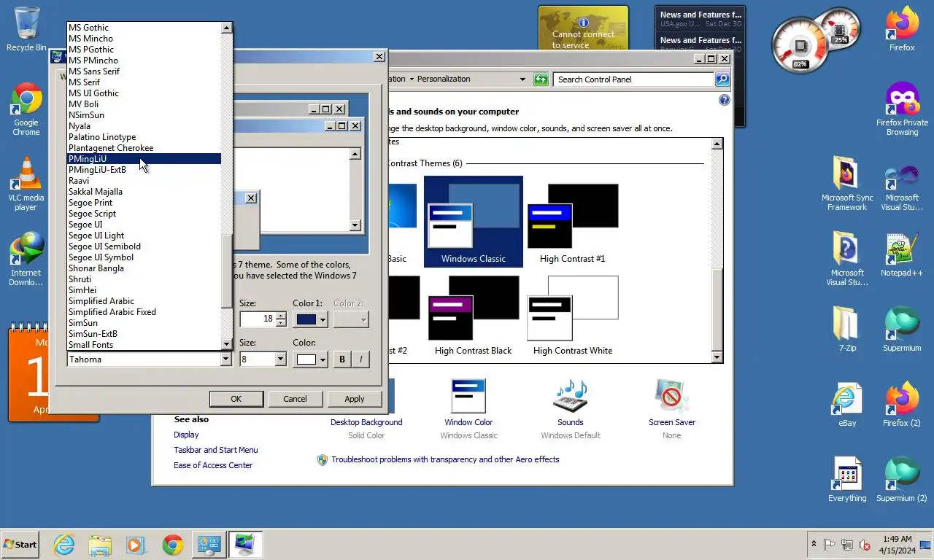The image size is (934, 560).
Task: Toggle italic font button
Action: click(x=361, y=359)
